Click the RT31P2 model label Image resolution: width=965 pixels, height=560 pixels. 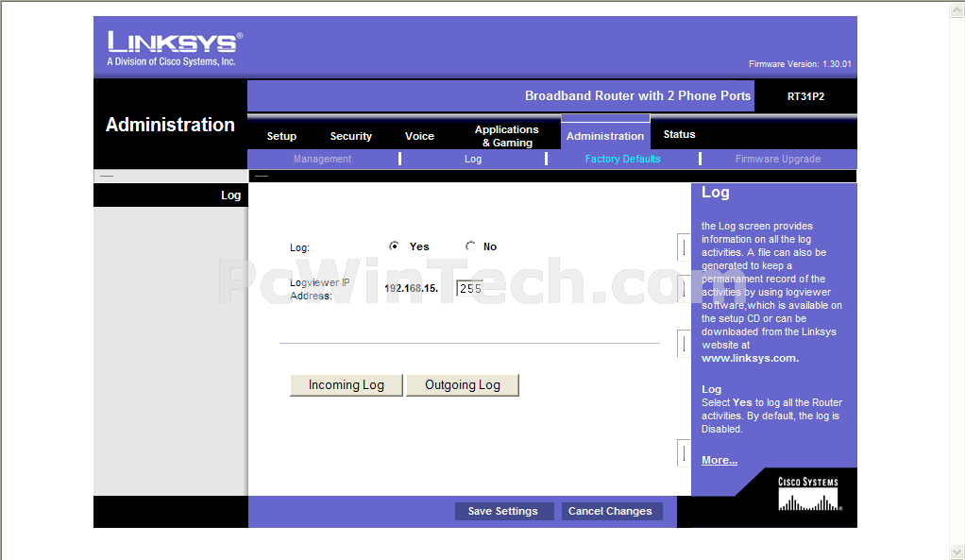tap(805, 96)
